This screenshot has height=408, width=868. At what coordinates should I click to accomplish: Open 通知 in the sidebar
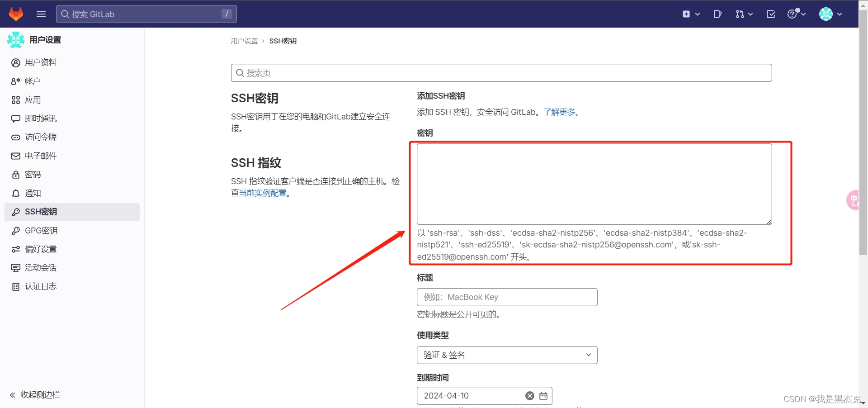(72, 193)
